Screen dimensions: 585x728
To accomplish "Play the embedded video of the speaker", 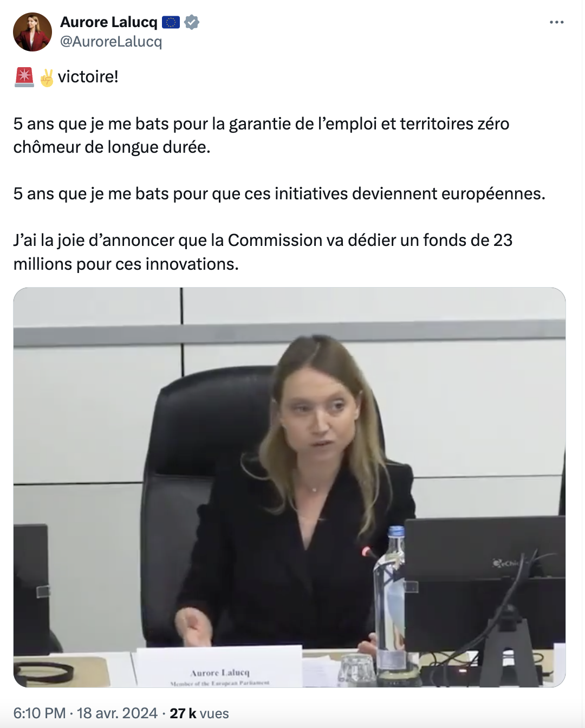I will (289, 487).
